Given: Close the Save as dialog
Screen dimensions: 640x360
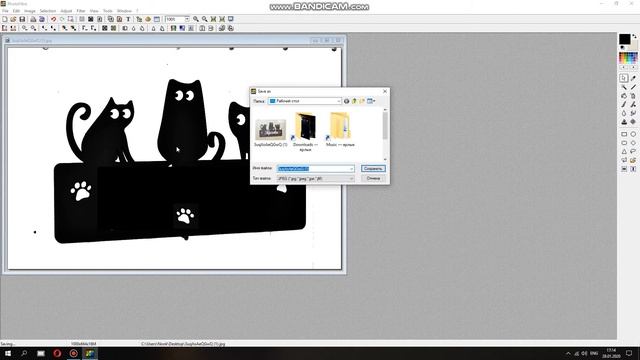Looking at the screenshot, I should point(384,91).
